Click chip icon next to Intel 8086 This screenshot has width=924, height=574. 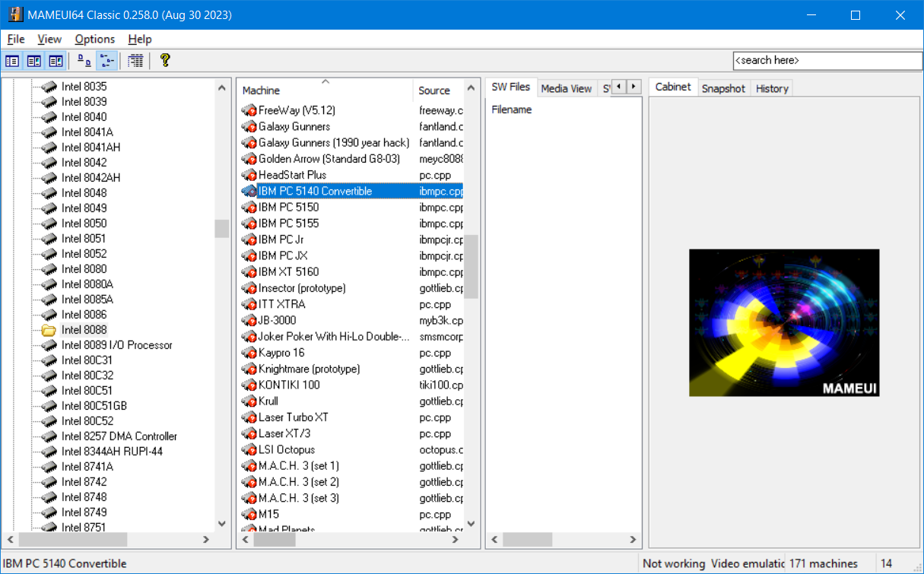[49, 315]
